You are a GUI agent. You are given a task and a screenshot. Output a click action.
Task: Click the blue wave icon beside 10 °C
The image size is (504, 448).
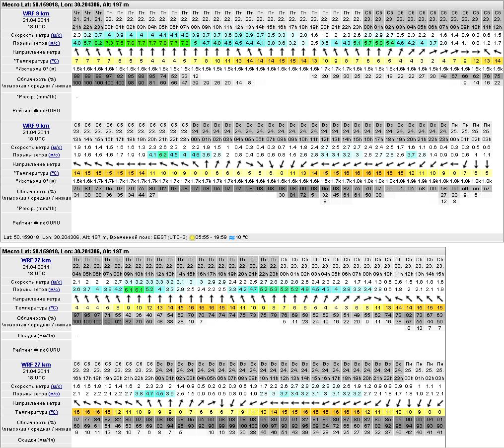231,238
